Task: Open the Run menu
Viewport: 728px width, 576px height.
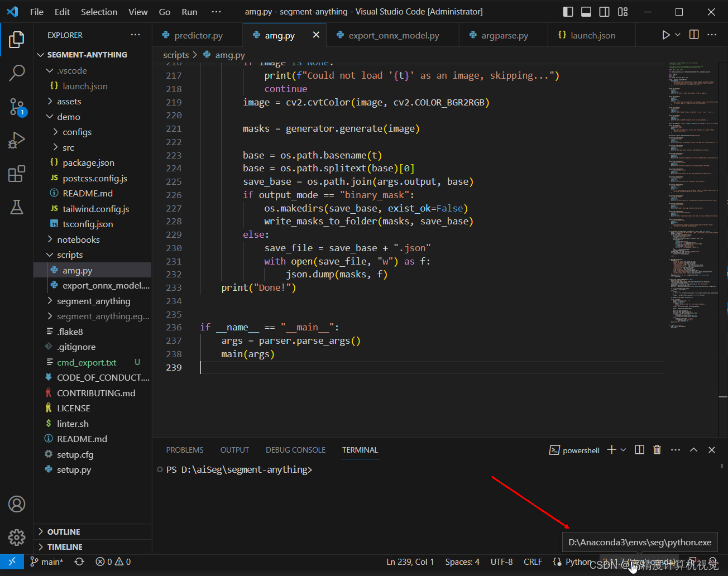Action: click(189, 11)
